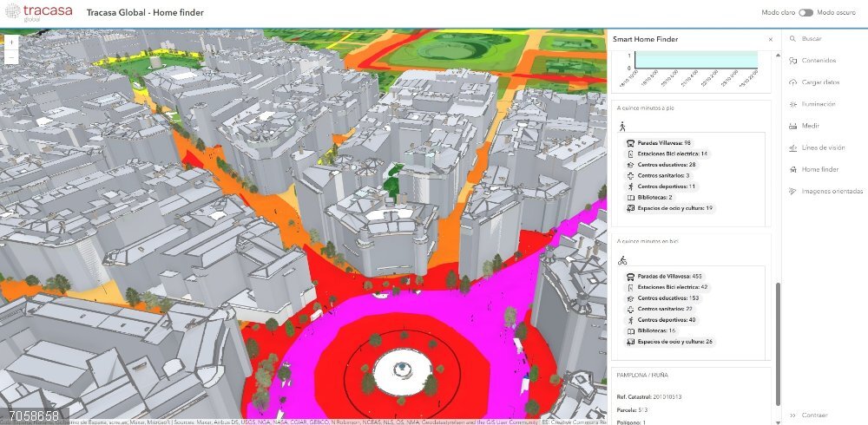868x425 pixels.
Task: Close the Smart Home Finder panel
Action: click(x=770, y=40)
